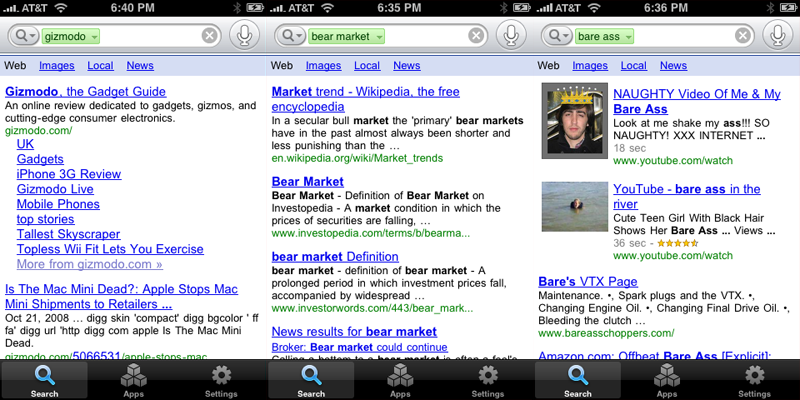Open the Gizmodo Live sitelink
This screenshot has width=800, height=400.
tap(55, 189)
